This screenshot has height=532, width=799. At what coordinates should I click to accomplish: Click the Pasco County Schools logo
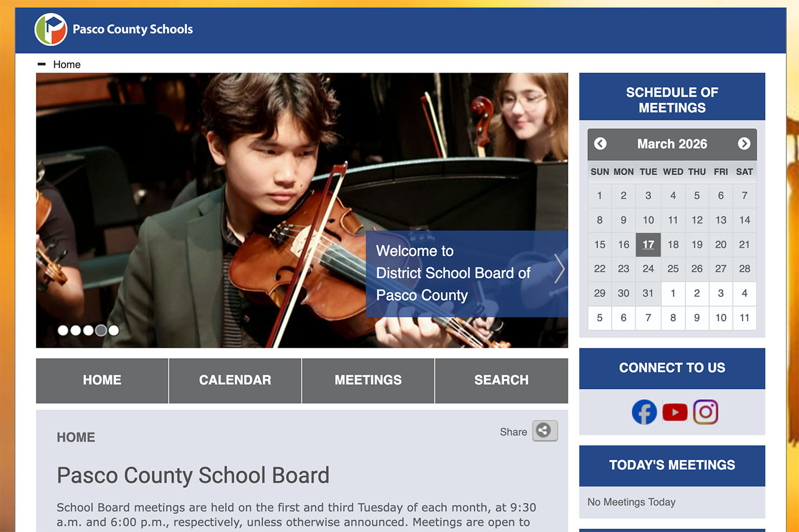coord(51,30)
